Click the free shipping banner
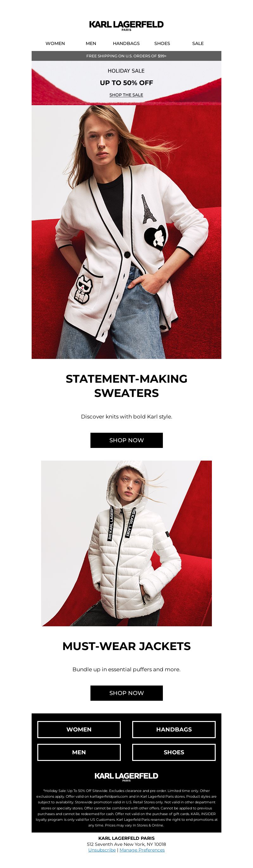This screenshot has width=253, height=868. point(126,56)
